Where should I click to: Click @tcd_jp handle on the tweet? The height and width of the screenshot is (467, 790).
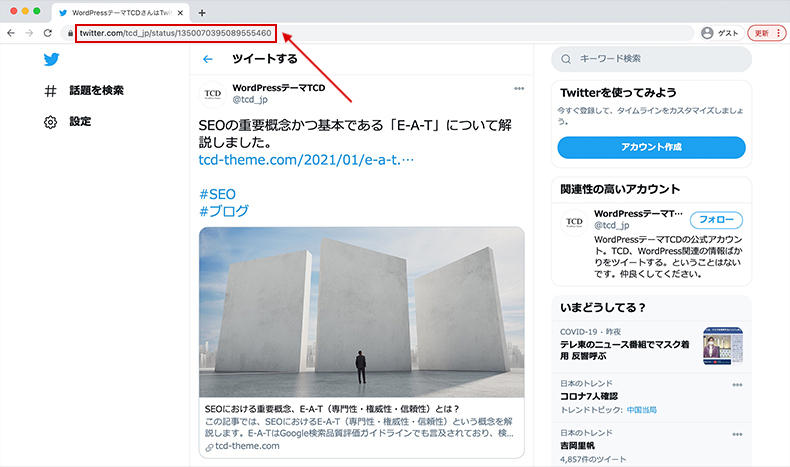pyautogui.click(x=250, y=100)
